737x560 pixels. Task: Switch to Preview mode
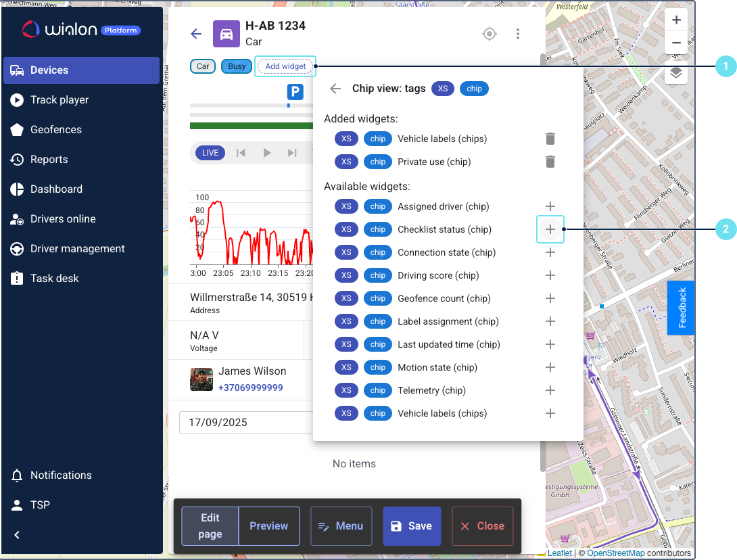click(269, 526)
